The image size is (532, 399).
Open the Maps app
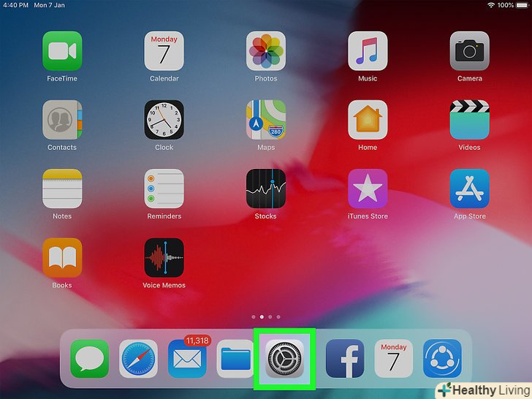266,119
